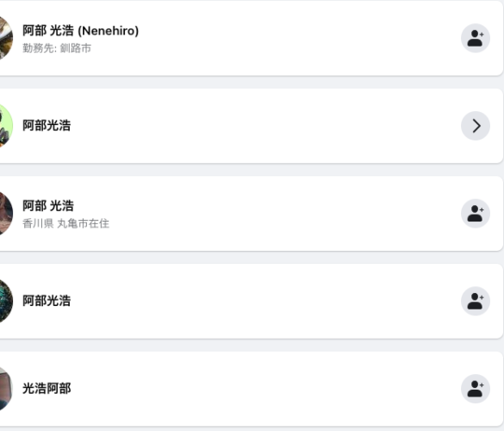Click the light green profile picture
This screenshot has height=431, width=504.
[x=6, y=126]
